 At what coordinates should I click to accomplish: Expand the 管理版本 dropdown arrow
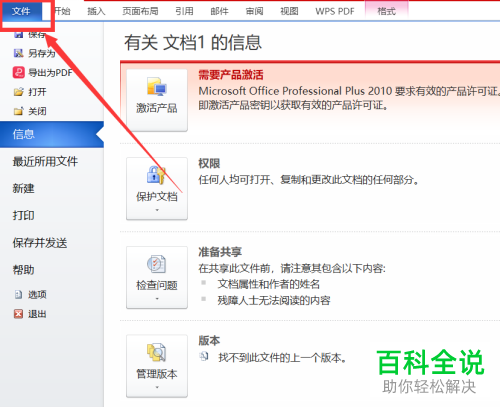point(157,388)
